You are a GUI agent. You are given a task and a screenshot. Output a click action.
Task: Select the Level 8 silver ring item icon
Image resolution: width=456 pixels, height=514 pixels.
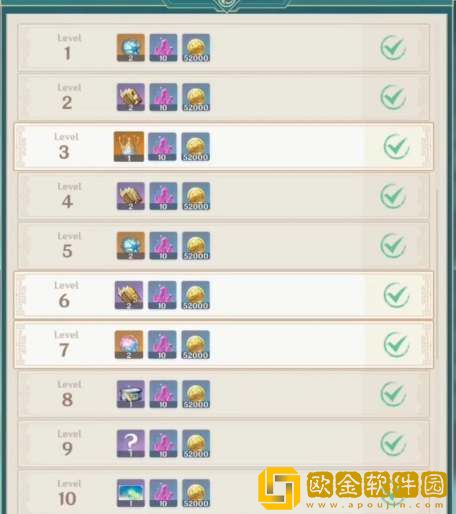click(x=131, y=394)
